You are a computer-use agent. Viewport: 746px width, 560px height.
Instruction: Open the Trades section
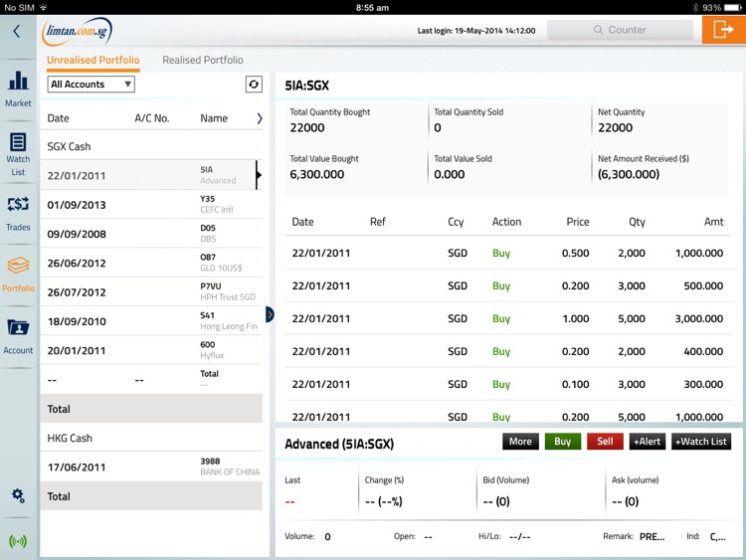[x=18, y=213]
